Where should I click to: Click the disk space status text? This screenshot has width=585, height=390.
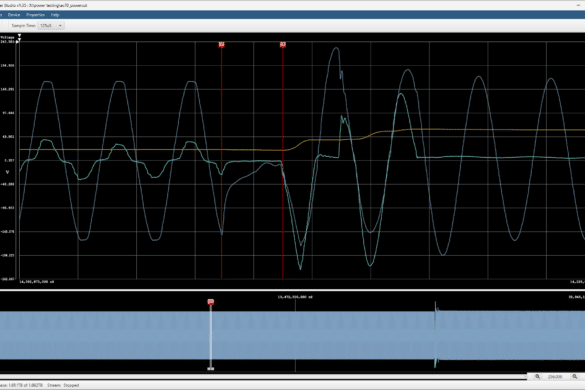click(22, 385)
